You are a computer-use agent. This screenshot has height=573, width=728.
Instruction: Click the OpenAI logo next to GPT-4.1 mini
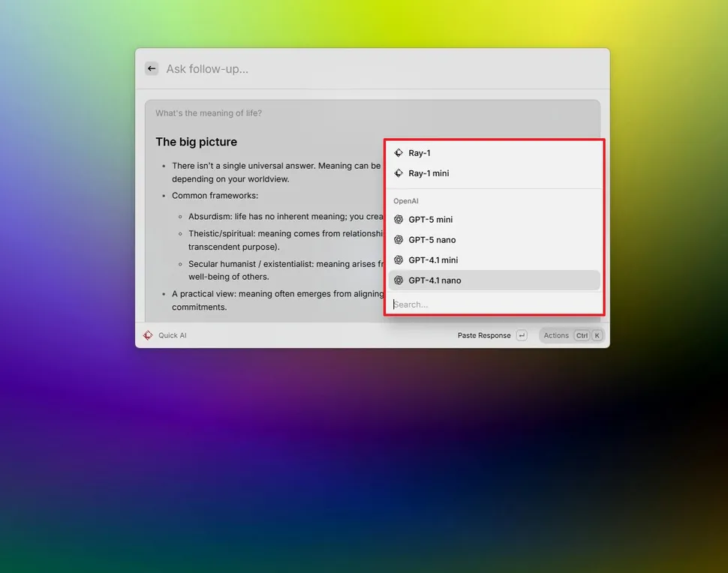pos(399,260)
